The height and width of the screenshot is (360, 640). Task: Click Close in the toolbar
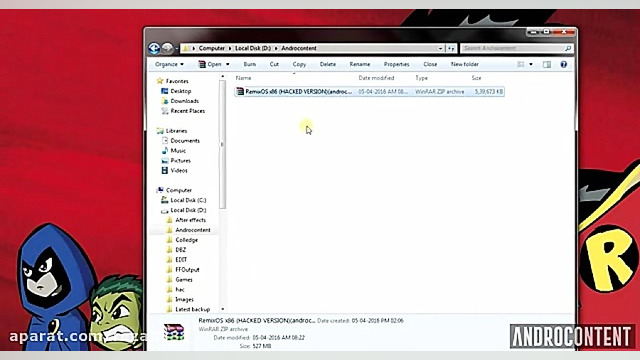[430, 64]
